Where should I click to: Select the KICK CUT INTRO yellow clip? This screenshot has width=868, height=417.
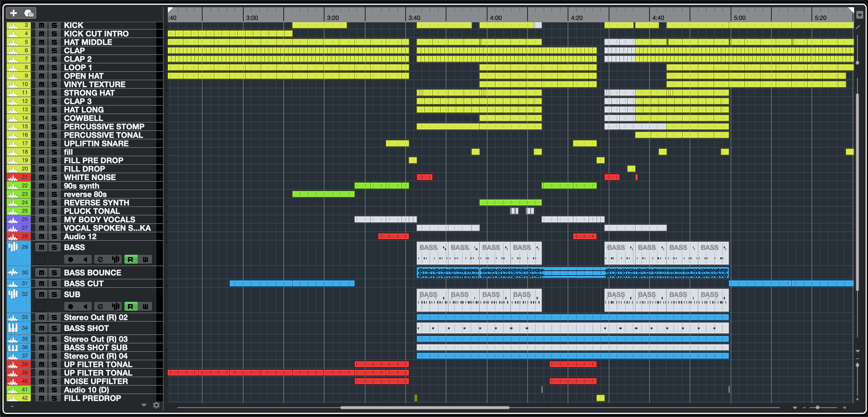point(230,33)
